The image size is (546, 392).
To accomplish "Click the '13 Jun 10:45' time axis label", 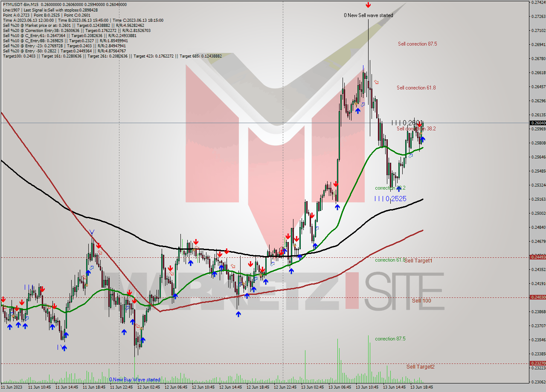I will 367,388.
